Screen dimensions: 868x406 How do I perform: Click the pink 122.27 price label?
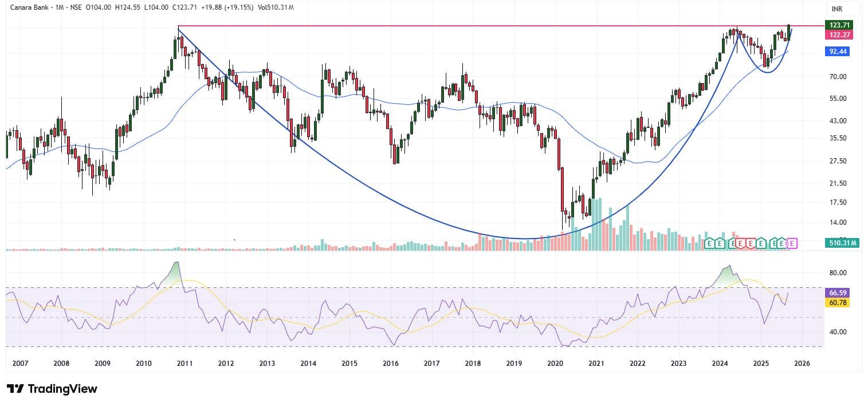tap(838, 35)
